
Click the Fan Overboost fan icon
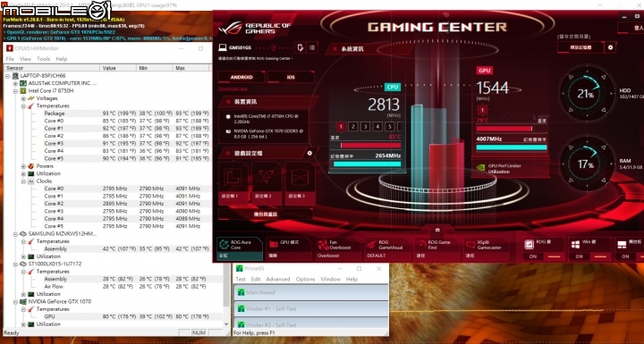[323, 245]
